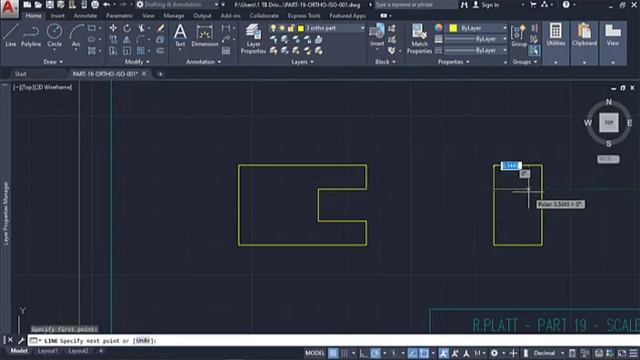640x360 pixels.
Task: Start the Dimension tool
Action: pyautogui.click(x=205, y=35)
